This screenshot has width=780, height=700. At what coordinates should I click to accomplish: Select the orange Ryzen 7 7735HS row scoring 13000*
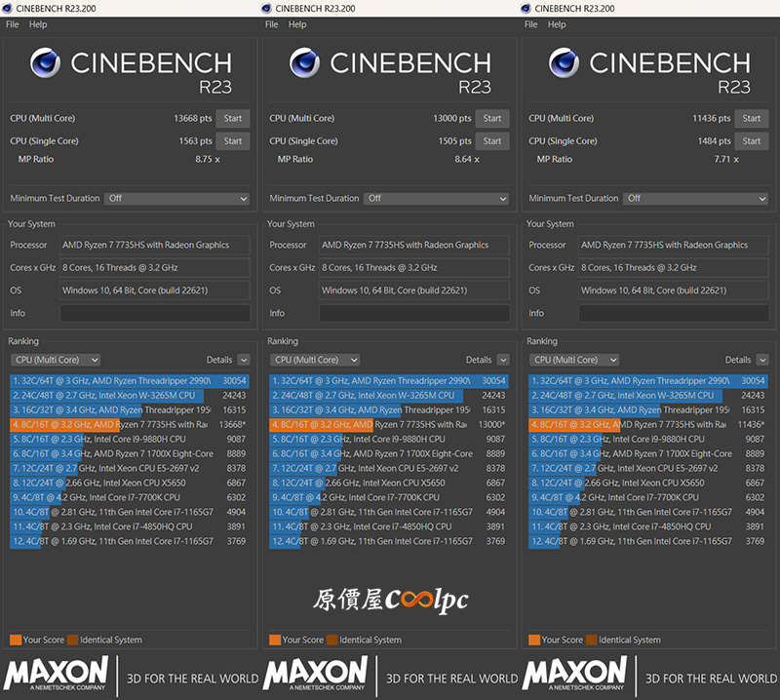click(x=389, y=425)
